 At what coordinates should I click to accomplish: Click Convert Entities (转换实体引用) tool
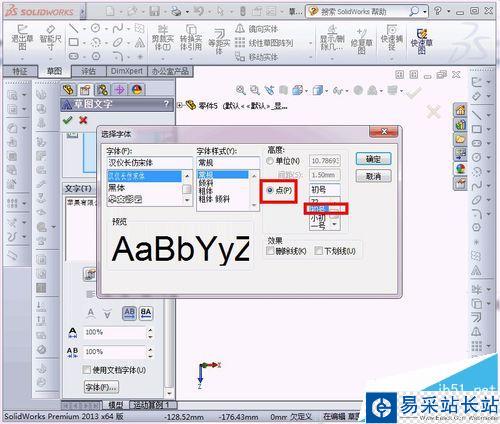point(191,37)
